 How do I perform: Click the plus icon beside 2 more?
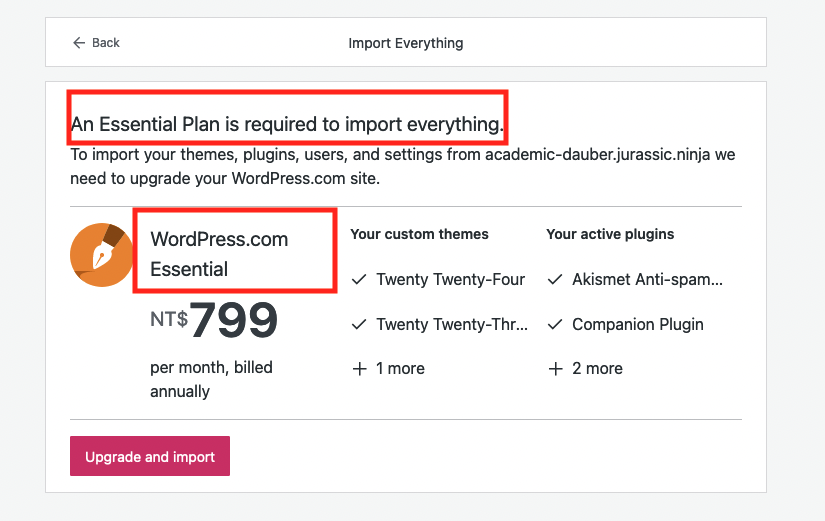[x=555, y=369]
